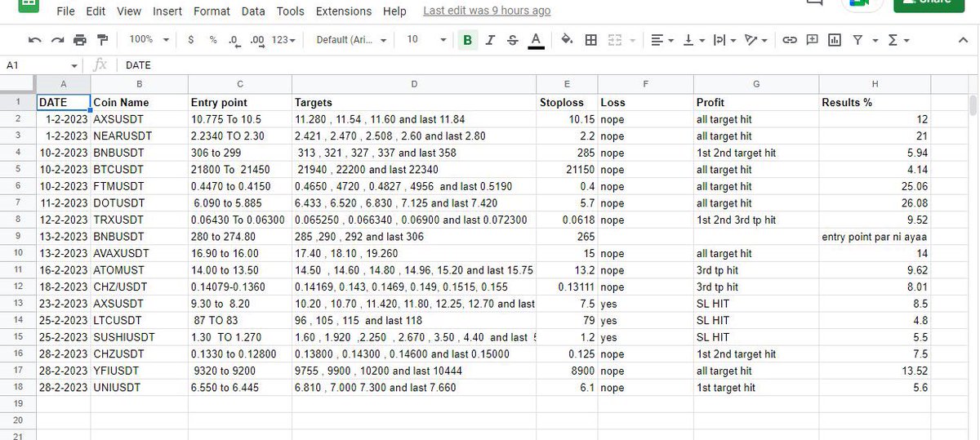The height and width of the screenshot is (440, 980).
Task: Click the Print icon
Action: point(79,39)
